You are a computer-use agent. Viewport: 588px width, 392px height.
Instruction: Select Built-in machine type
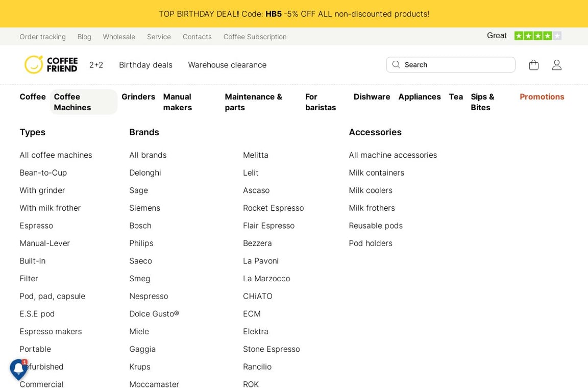click(x=32, y=261)
